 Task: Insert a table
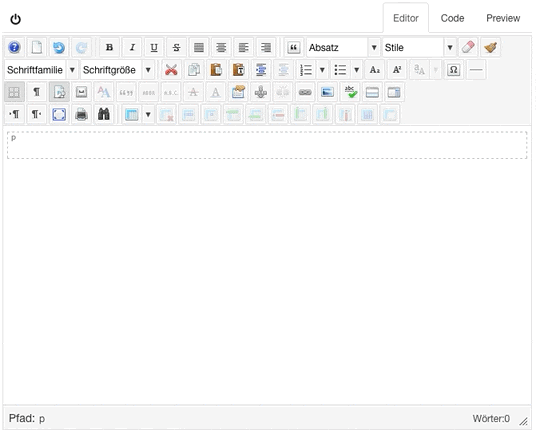[x=132, y=114]
